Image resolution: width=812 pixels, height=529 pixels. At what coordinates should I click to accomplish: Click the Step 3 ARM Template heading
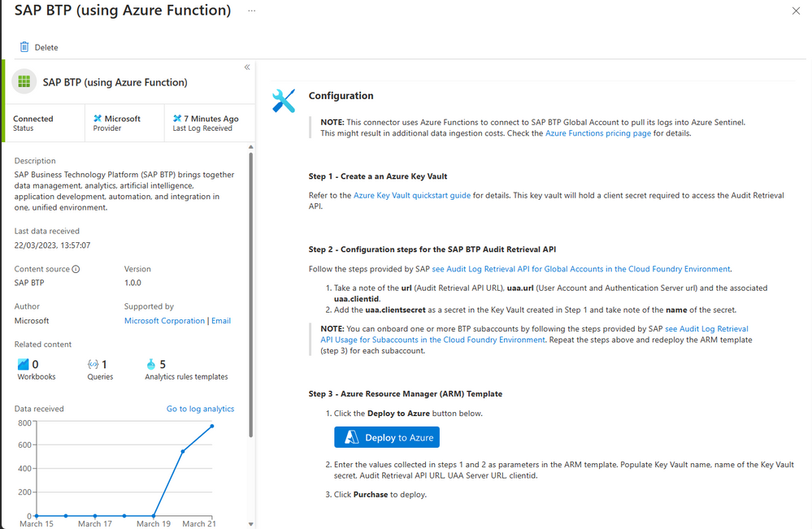(406, 393)
